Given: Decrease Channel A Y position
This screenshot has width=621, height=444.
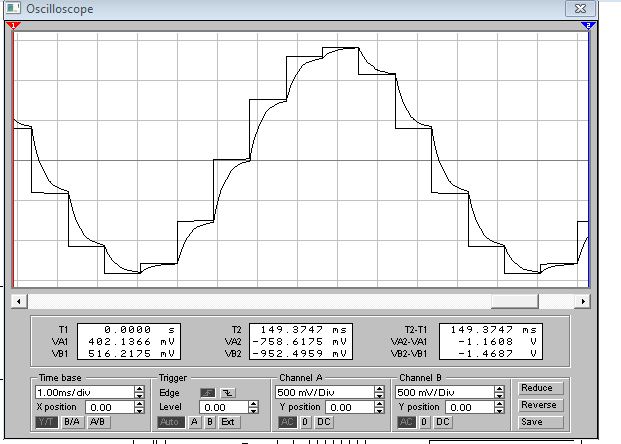Looking at the screenshot, I should [379, 410].
